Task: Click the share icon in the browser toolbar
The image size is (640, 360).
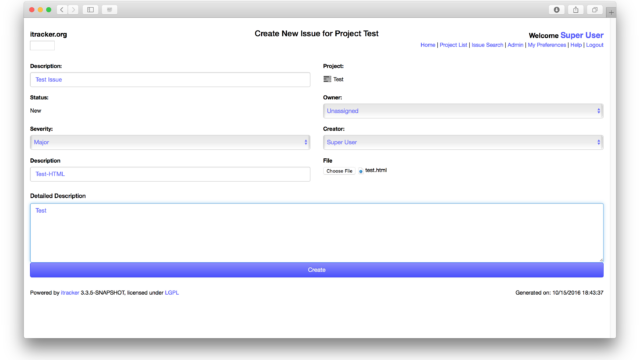Action: [576, 10]
